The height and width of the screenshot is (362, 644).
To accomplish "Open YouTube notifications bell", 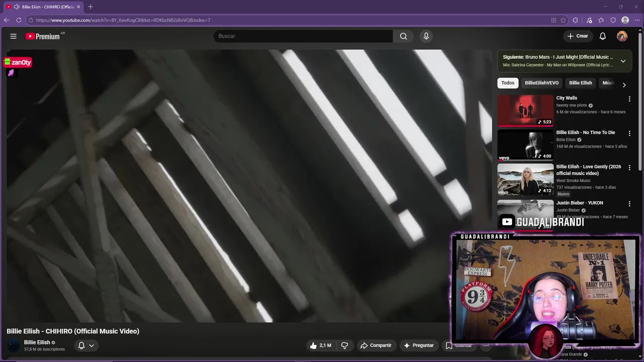I will [603, 36].
